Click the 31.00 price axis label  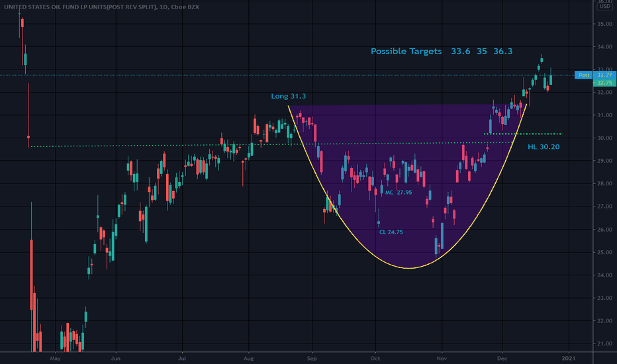pyautogui.click(x=604, y=115)
